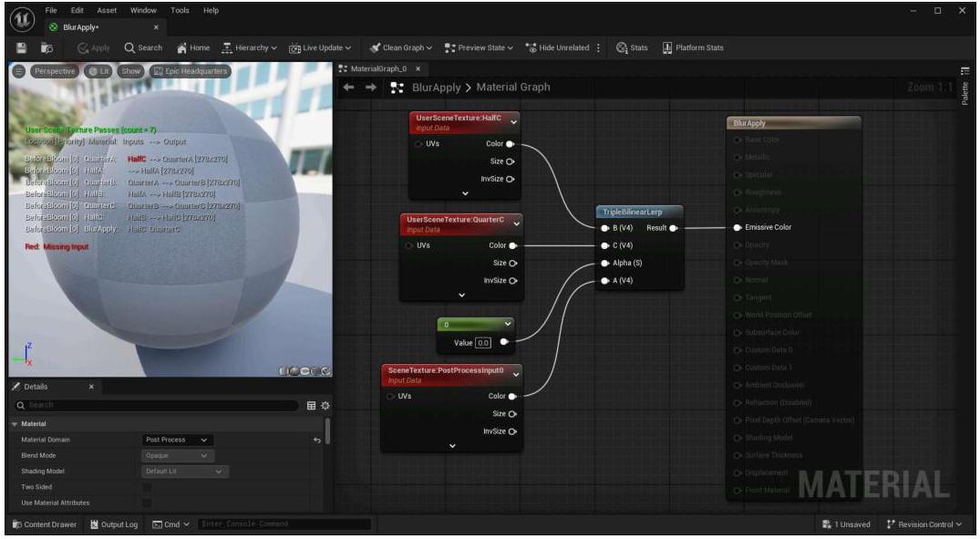The width and height of the screenshot is (980, 539).
Task: Click the Details property matrix grid icon
Action: (x=311, y=404)
